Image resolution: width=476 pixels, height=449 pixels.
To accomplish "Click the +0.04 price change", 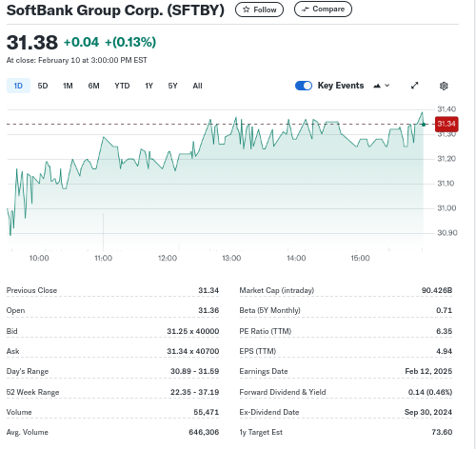I will [x=82, y=42].
